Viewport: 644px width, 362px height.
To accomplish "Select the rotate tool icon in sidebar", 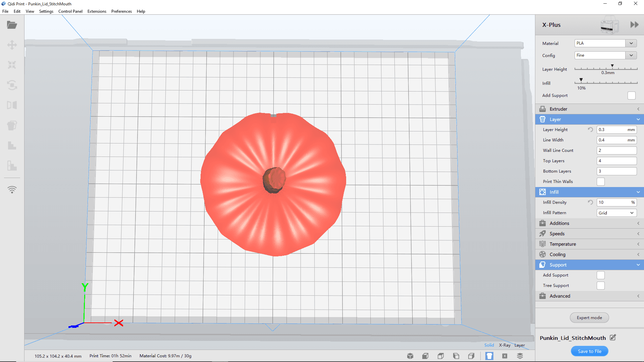I will (x=12, y=85).
